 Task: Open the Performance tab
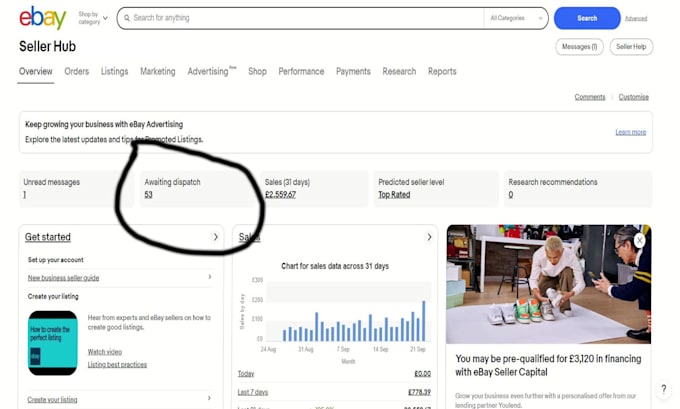point(301,71)
